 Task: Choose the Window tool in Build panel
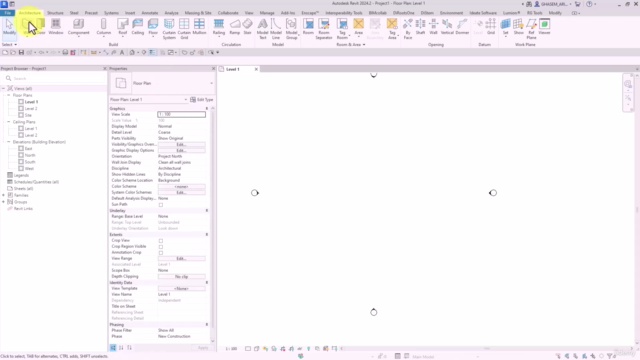pos(56,27)
